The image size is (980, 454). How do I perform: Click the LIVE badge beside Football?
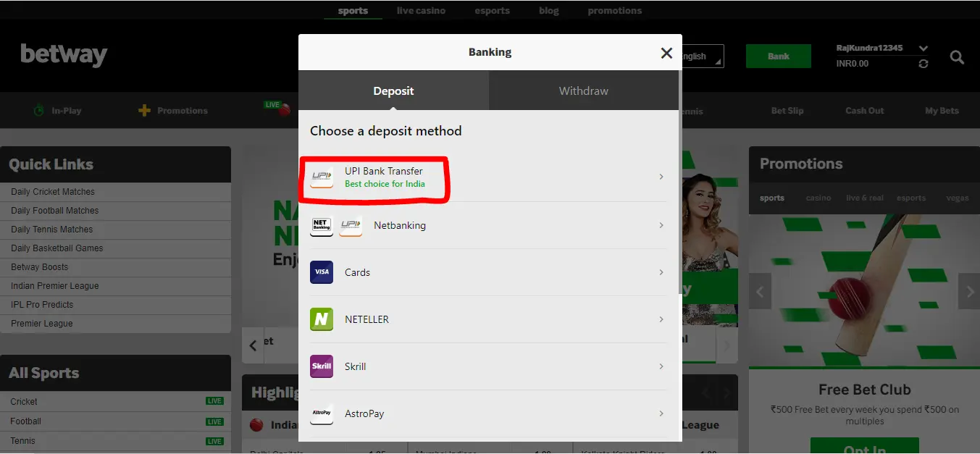tap(214, 421)
